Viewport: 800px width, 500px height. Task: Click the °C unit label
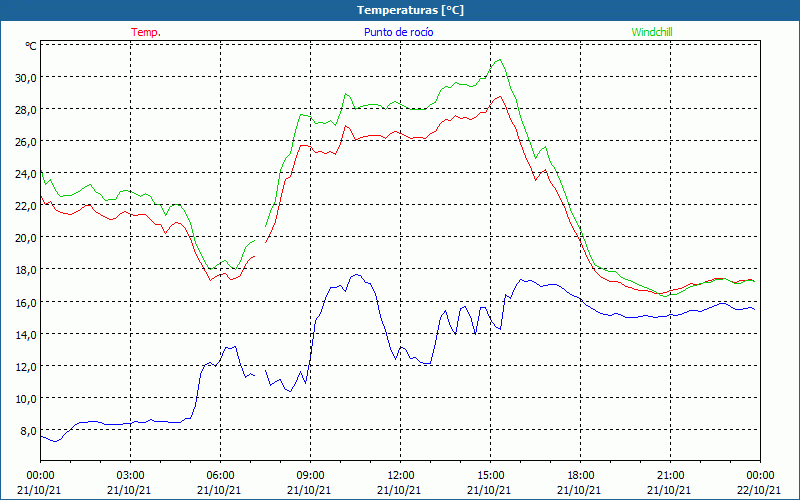tap(31, 46)
